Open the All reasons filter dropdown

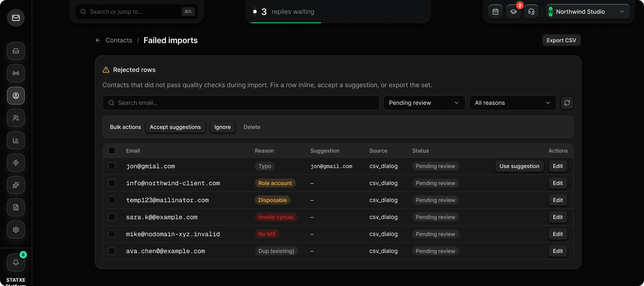[x=513, y=103]
